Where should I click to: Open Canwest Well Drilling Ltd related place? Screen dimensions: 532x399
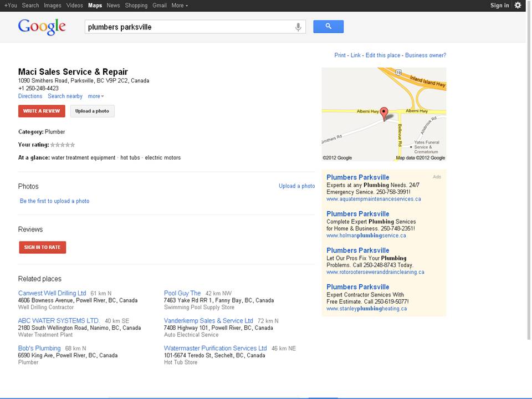click(52, 293)
